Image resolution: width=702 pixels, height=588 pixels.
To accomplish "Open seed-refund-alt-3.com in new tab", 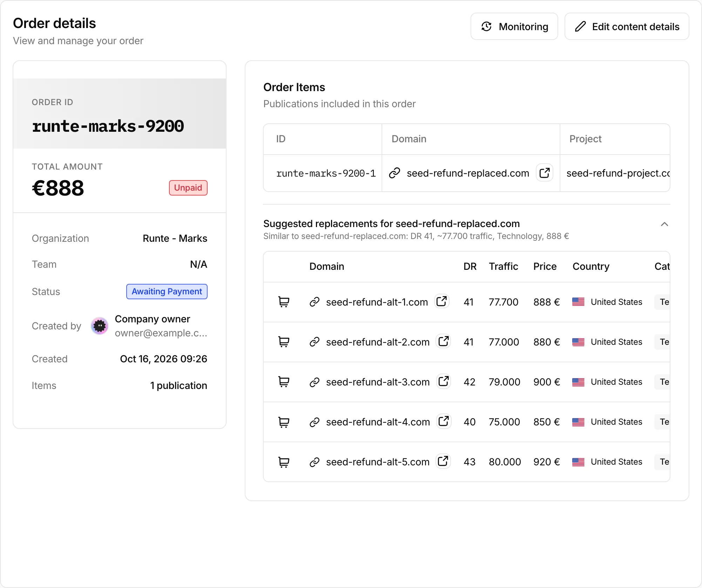I will pos(444,381).
